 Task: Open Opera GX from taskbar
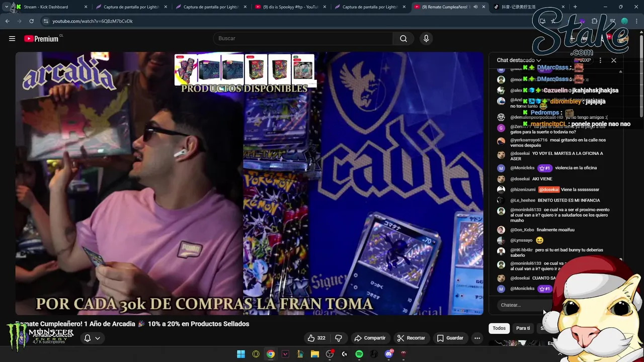click(256, 354)
